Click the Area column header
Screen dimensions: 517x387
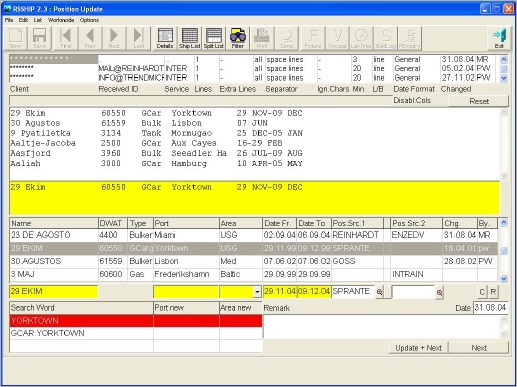pyautogui.click(x=241, y=223)
